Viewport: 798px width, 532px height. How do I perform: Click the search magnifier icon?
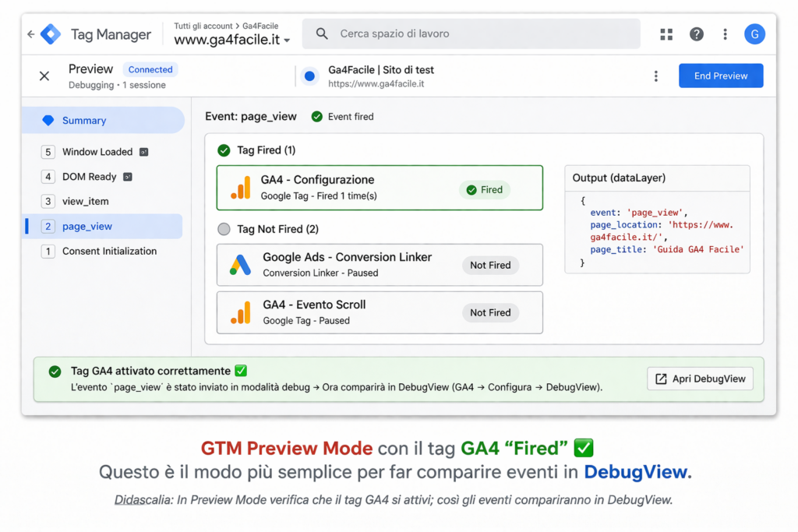coord(322,33)
